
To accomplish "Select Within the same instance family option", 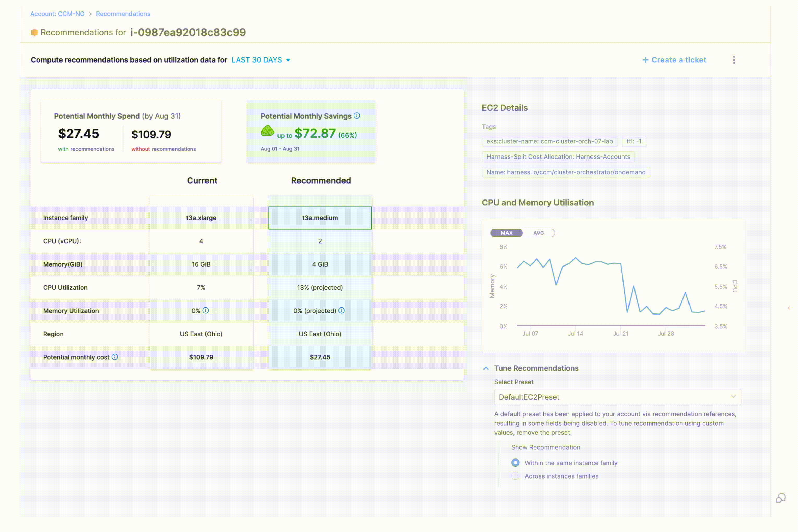I will (515, 463).
